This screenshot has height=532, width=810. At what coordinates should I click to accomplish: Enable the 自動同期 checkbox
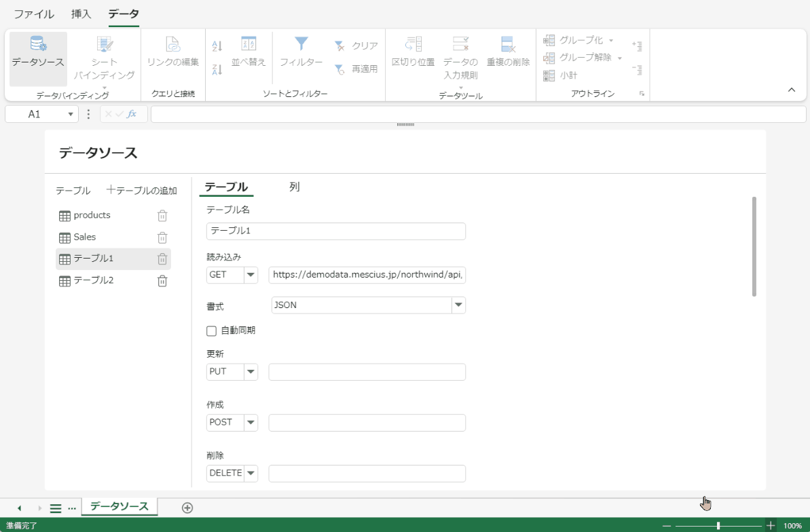coord(211,330)
